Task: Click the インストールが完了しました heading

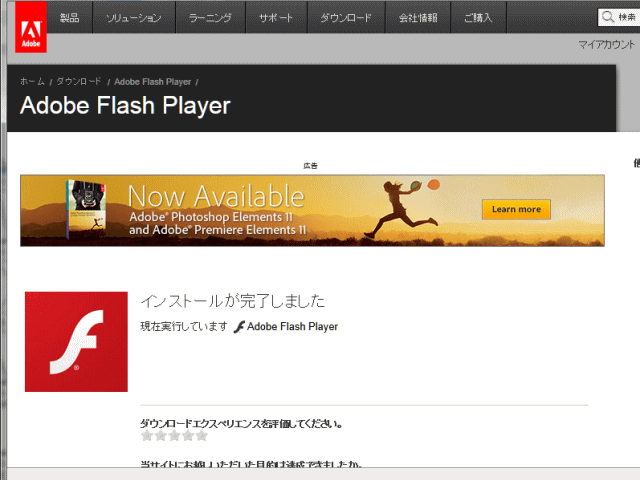Action: point(233,301)
